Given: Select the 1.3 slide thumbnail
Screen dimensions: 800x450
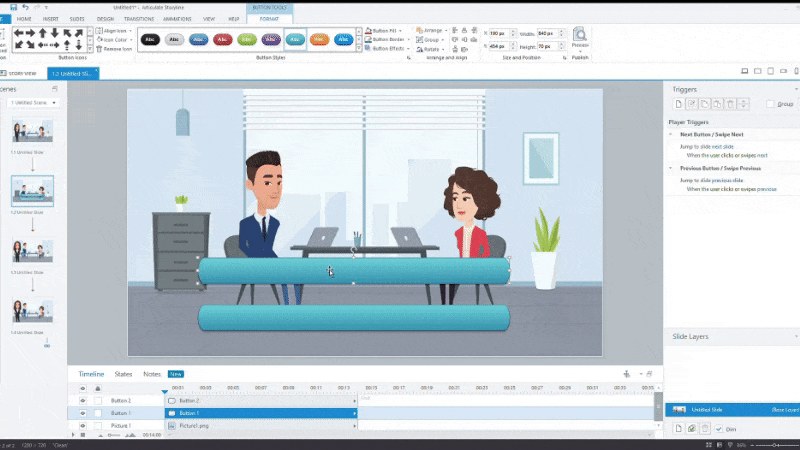Looking at the screenshot, I should pyautogui.click(x=32, y=252).
